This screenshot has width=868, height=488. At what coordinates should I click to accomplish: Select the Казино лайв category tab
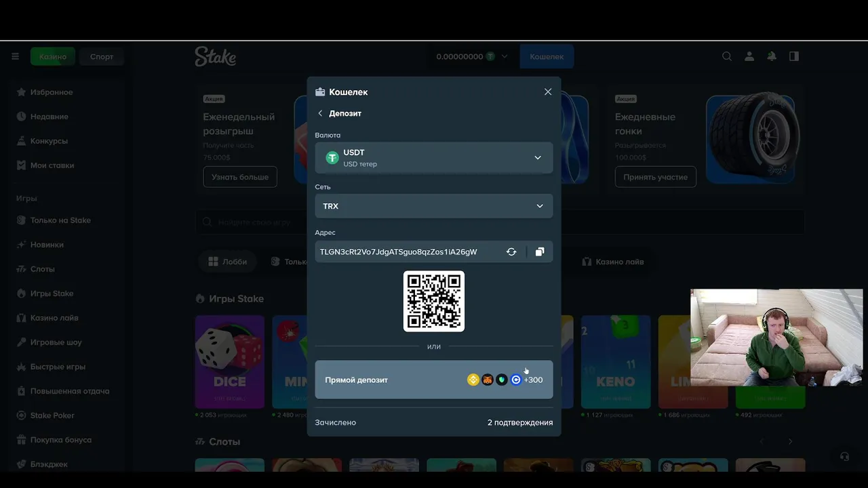(612, 262)
